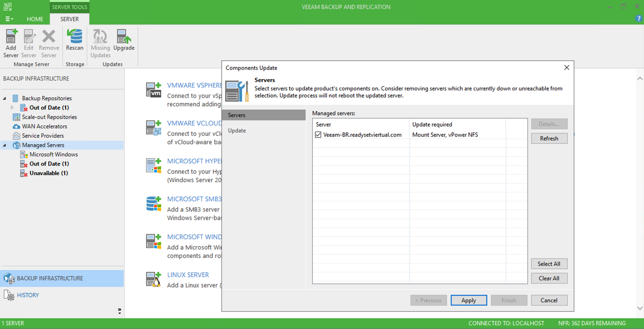Close the Components Update dialog
The width and height of the screenshot is (644, 329).
(x=566, y=68)
